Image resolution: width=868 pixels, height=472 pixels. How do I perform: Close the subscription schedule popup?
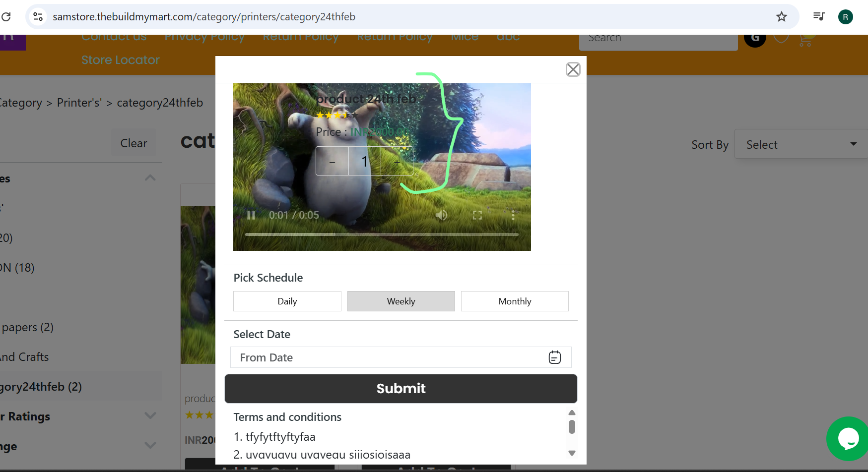pos(573,69)
